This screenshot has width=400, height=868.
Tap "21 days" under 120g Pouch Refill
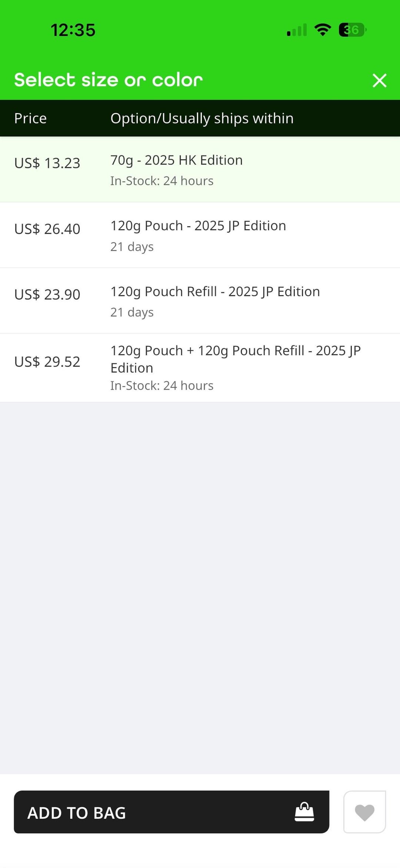click(x=132, y=312)
